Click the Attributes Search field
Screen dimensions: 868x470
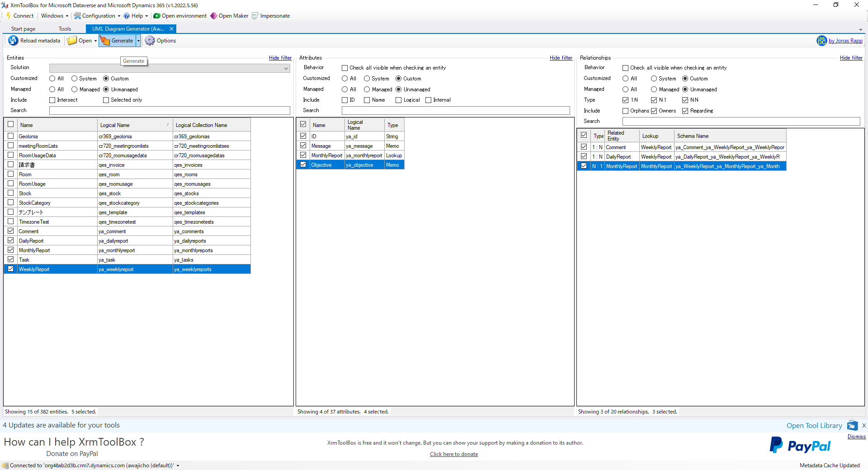[x=456, y=111]
